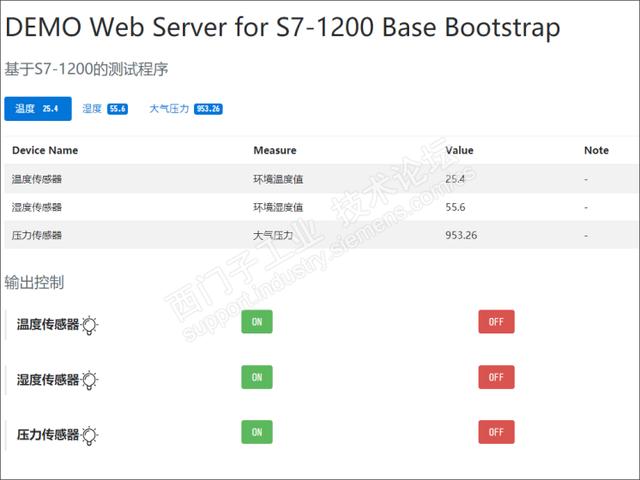Viewport: 640px width, 480px height.
Task: Turn OFF the 湿度传感器 output
Action: click(x=496, y=377)
